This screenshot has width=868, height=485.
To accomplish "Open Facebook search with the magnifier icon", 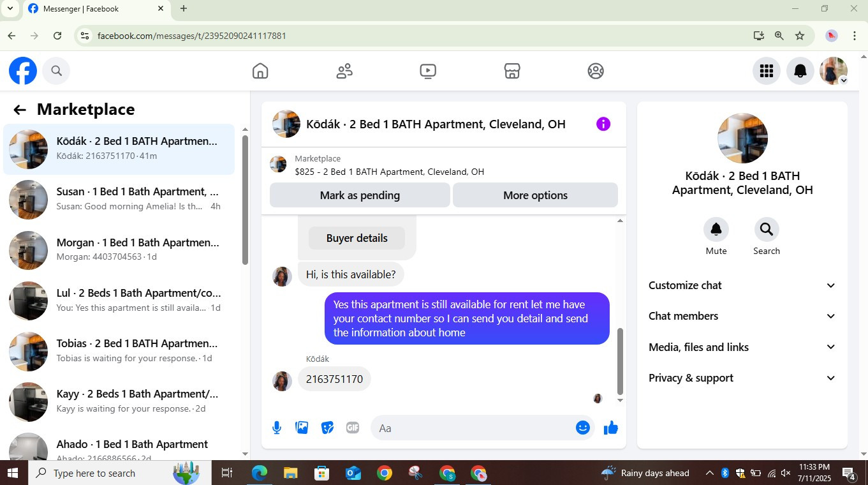I will 56,71.
